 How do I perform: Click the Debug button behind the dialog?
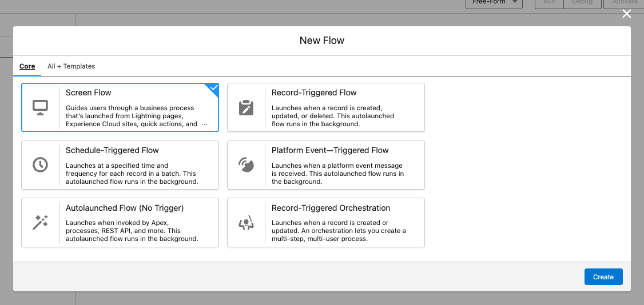point(582,2)
